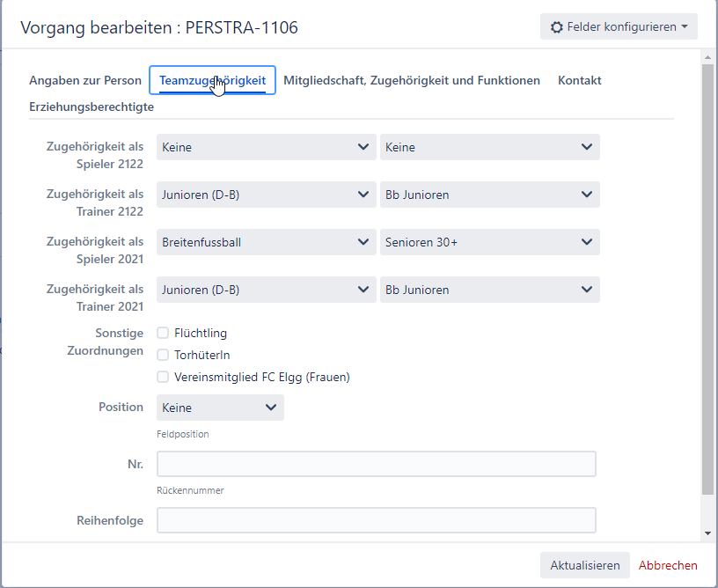
Task: Enable the Flüchtling checkbox
Action: (163, 333)
